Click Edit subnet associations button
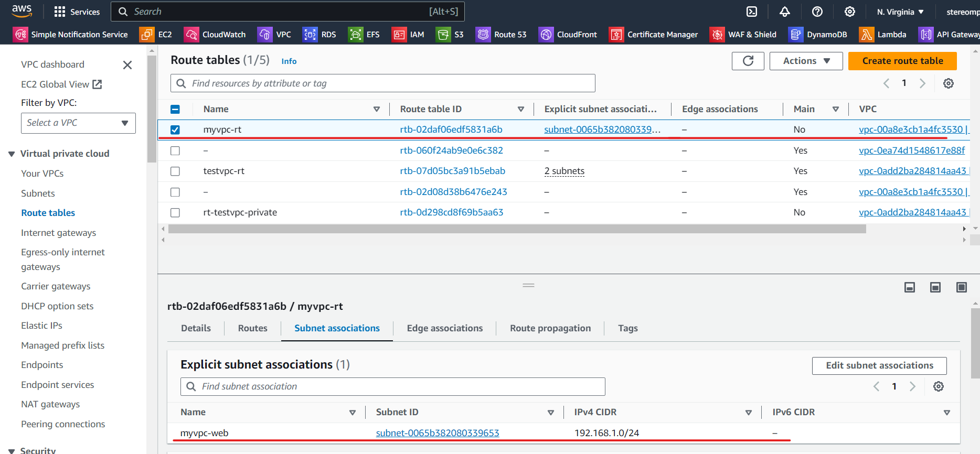This screenshot has width=980, height=454. pyautogui.click(x=879, y=365)
